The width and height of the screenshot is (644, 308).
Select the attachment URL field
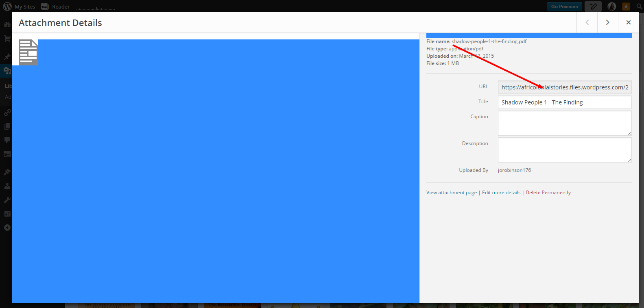point(565,87)
